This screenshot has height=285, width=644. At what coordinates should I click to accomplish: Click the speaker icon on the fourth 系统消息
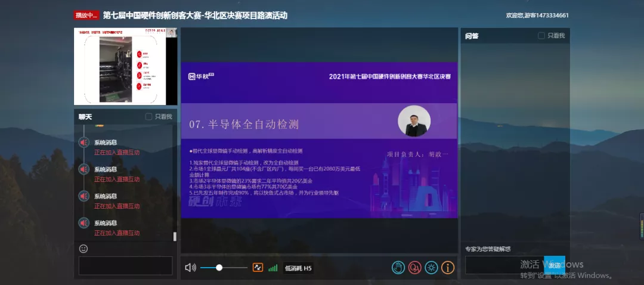(x=84, y=223)
